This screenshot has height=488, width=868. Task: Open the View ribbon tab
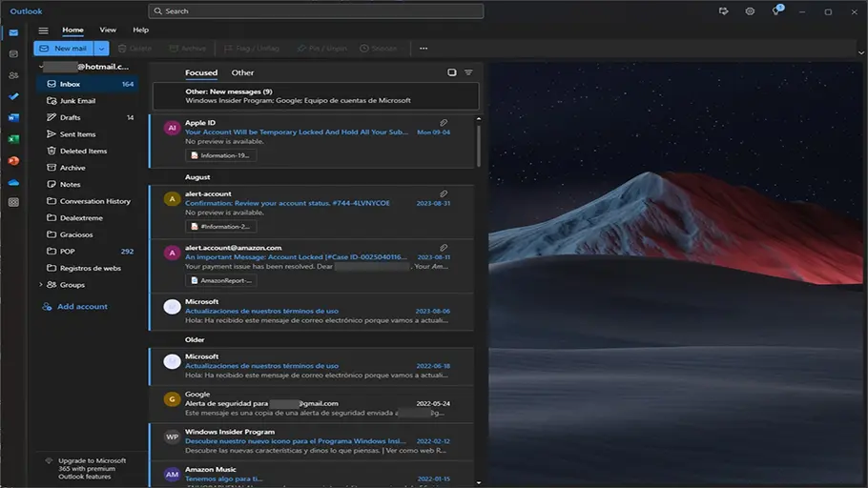coord(108,30)
